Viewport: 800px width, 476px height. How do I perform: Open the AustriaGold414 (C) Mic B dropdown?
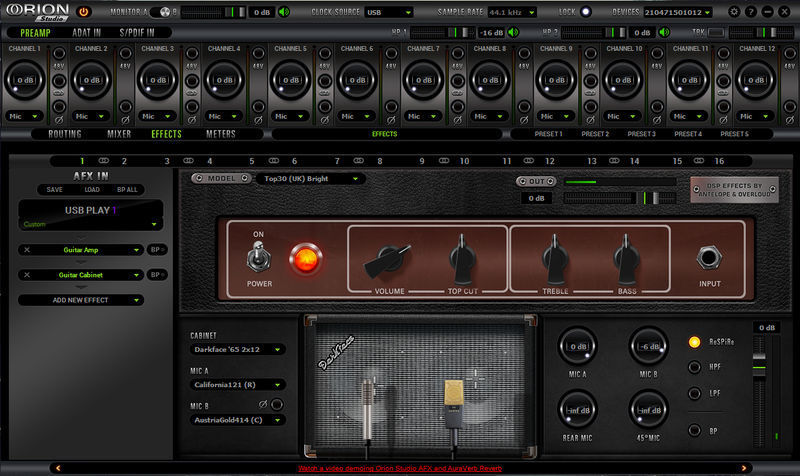(x=237, y=420)
